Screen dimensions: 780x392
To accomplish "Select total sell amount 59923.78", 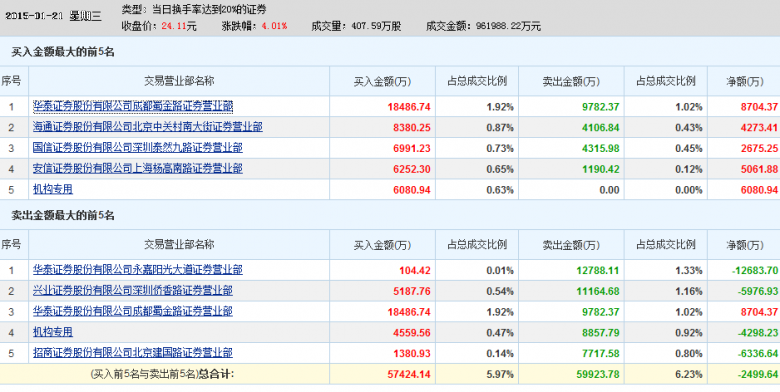I will [598, 375].
